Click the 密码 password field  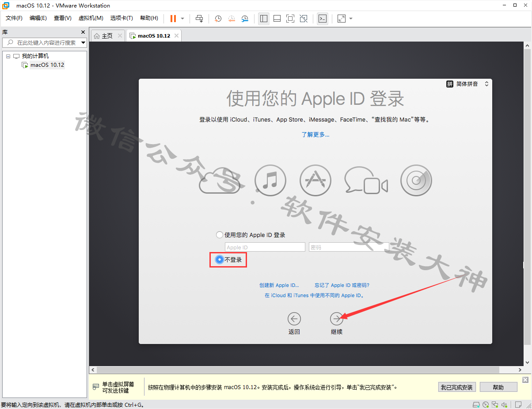coord(349,247)
